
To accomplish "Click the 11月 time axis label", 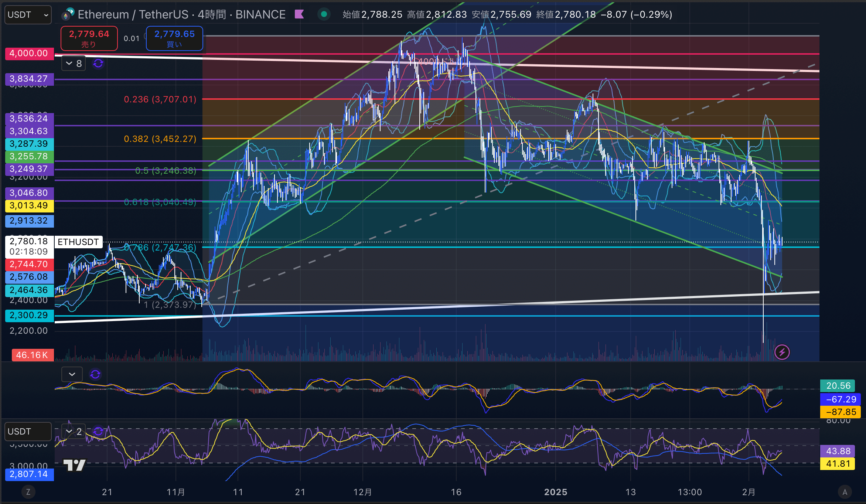I will tap(176, 492).
